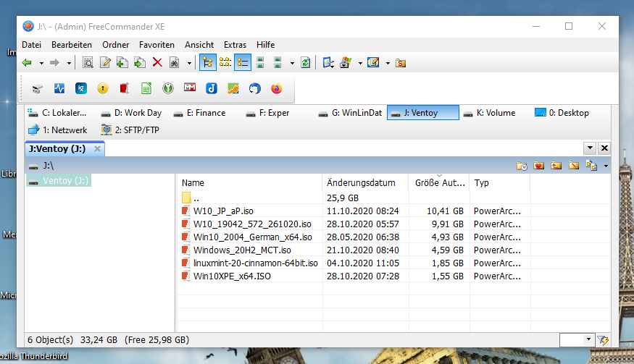Open the Datei menu

tap(32, 45)
